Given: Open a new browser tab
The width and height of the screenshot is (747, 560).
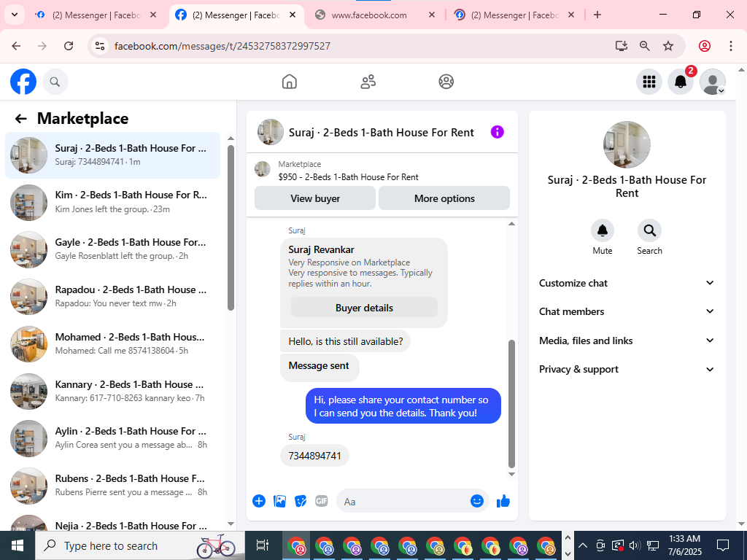Looking at the screenshot, I should click(597, 15).
